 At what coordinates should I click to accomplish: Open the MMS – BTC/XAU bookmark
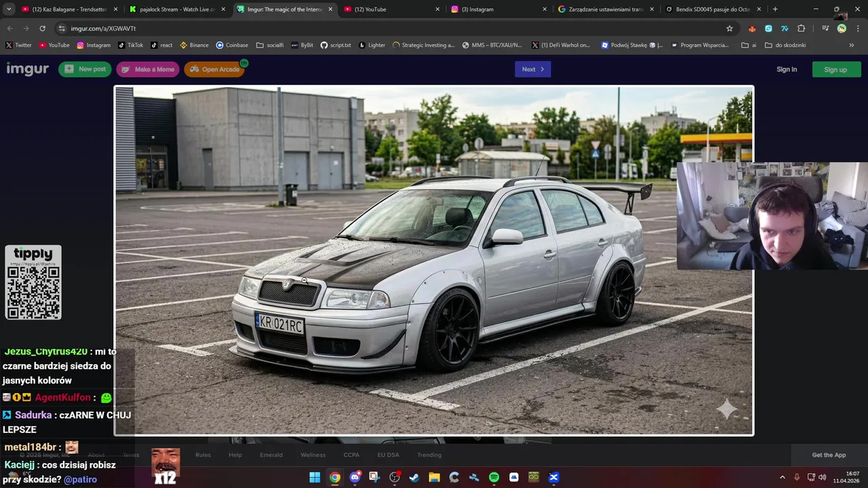point(492,45)
